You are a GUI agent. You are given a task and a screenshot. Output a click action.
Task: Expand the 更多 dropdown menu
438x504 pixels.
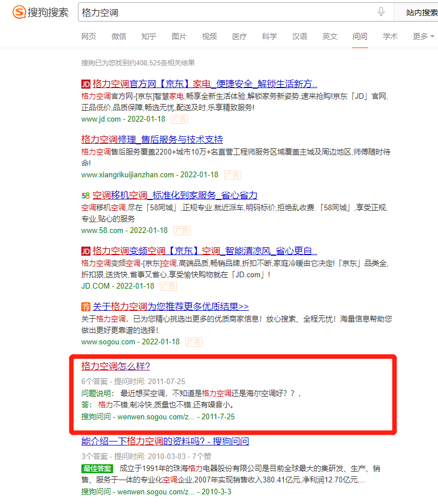click(424, 36)
